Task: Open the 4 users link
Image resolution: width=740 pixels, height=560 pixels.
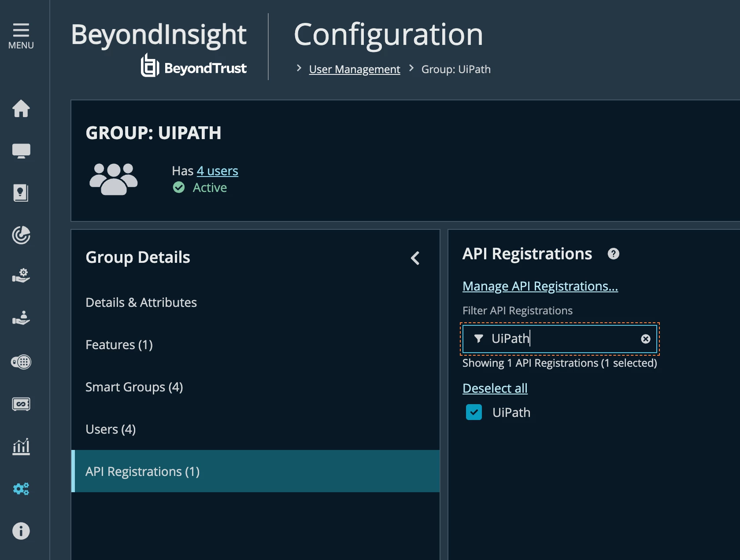Action: [x=217, y=171]
